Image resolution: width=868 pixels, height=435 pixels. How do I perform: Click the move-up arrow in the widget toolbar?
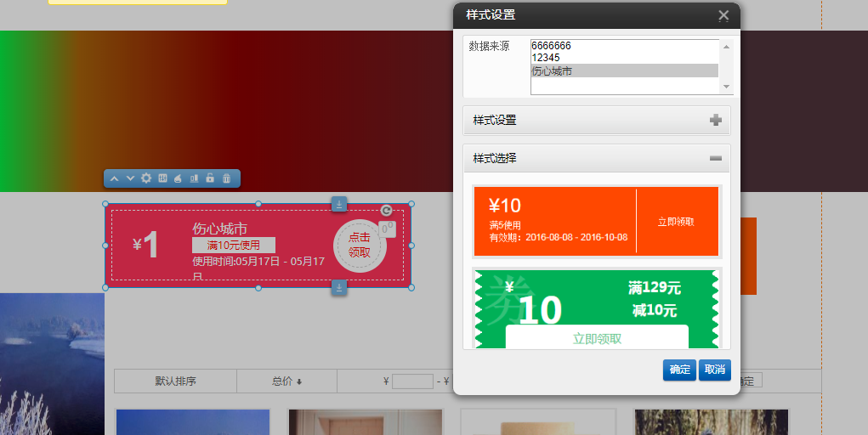114,178
